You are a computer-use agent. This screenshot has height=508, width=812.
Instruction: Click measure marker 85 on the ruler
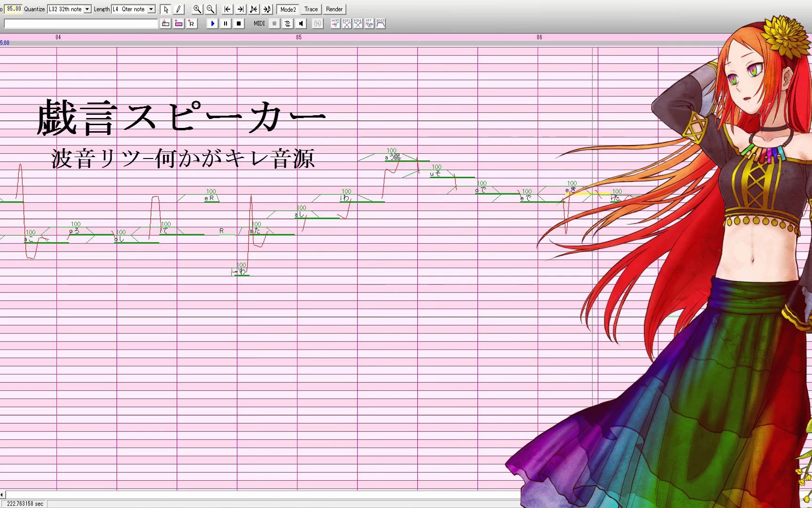[299, 37]
